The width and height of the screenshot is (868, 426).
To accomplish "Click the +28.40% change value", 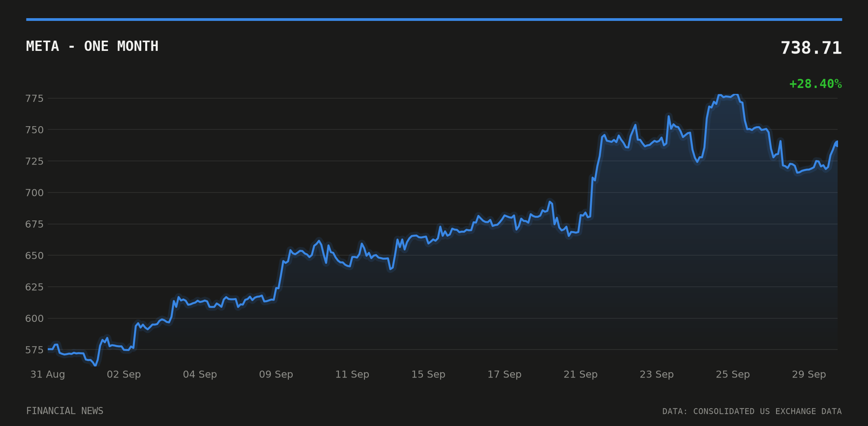I will (x=816, y=84).
